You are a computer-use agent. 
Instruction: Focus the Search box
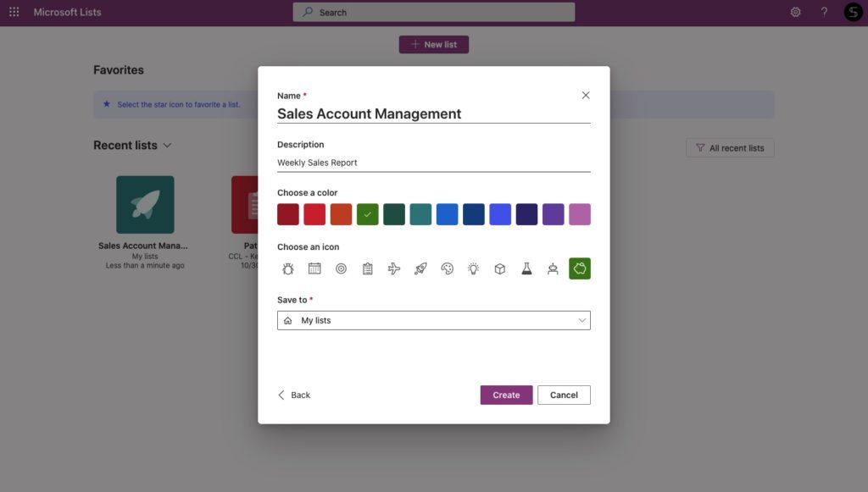coord(434,12)
